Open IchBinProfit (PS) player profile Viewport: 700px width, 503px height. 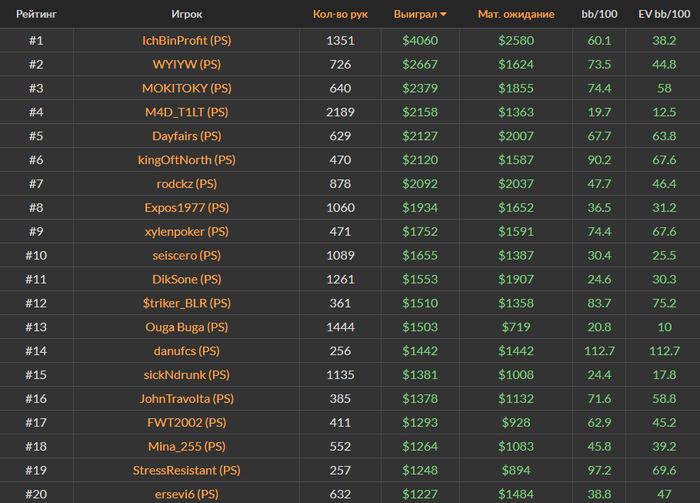(186, 41)
